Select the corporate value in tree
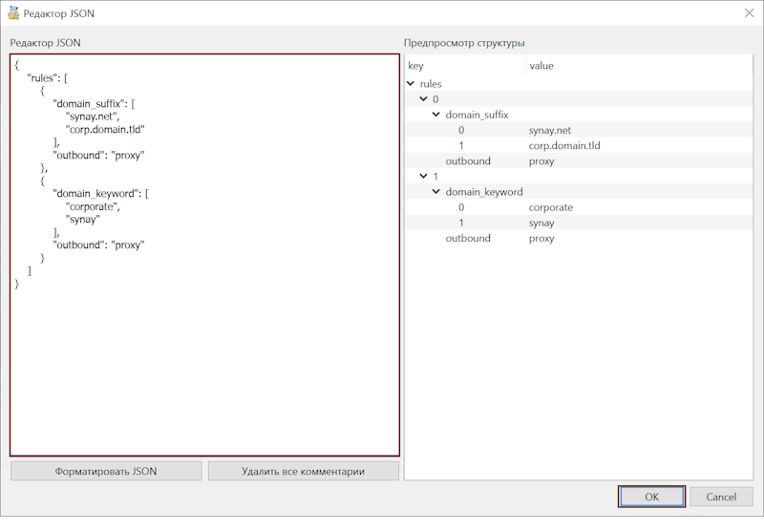This screenshot has height=532, width=764. [550, 207]
